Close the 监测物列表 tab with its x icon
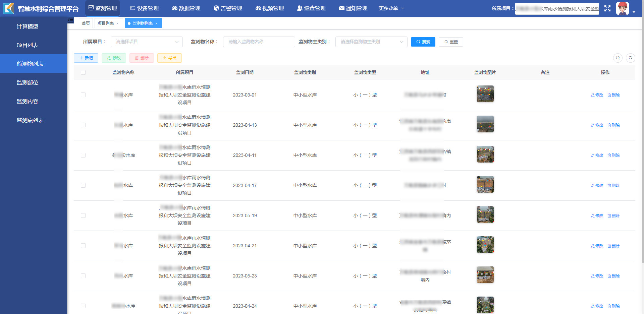Screen dimensions: 644x314 coord(156,23)
